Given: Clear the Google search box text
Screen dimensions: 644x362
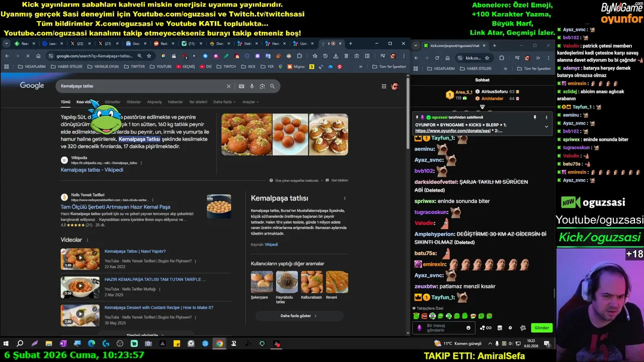Looking at the screenshot, I should coord(228,86).
